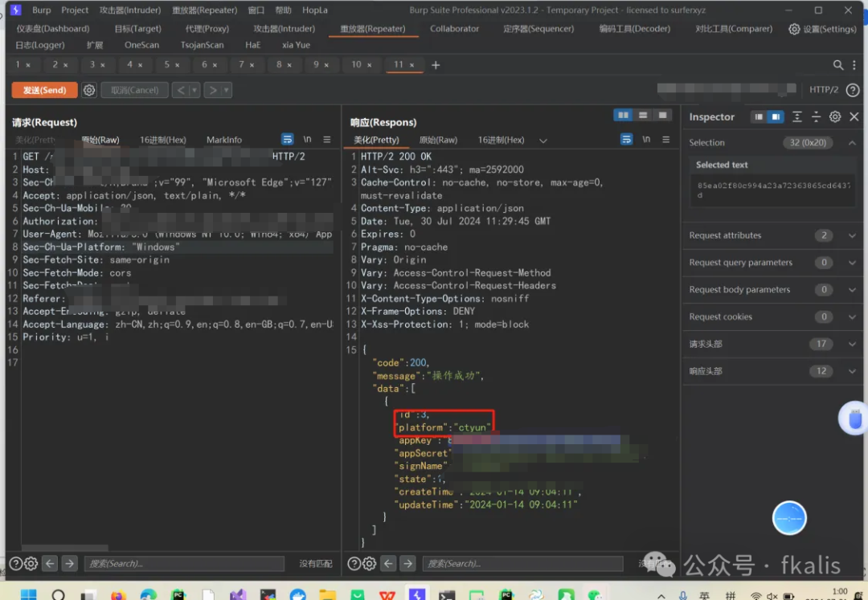Screen dimensions: 868x600
Task: Switch to the HaE extension tab
Action: click(252, 45)
